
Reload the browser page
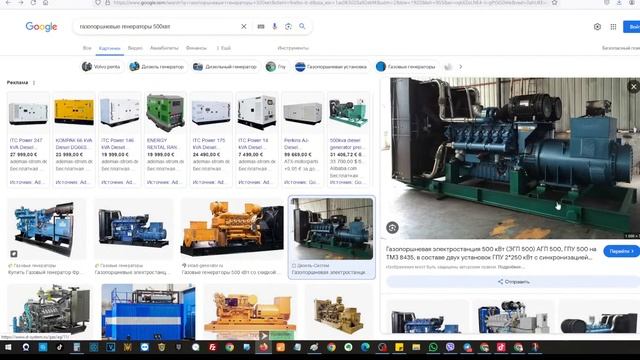[x=33, y=3]
